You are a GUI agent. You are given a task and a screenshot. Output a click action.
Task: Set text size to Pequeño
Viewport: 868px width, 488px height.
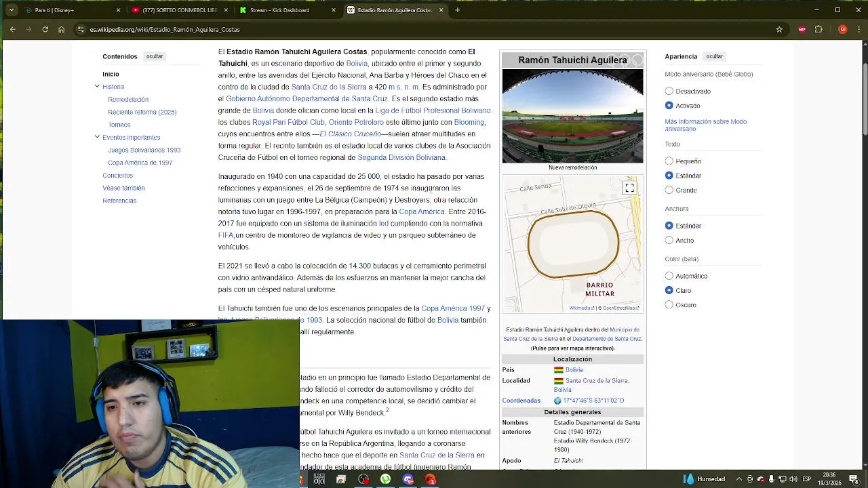point(669,161)
